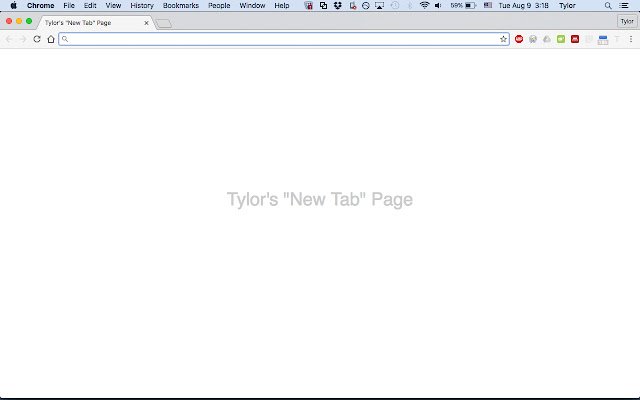Focus the address bar input field

(284, 39)
